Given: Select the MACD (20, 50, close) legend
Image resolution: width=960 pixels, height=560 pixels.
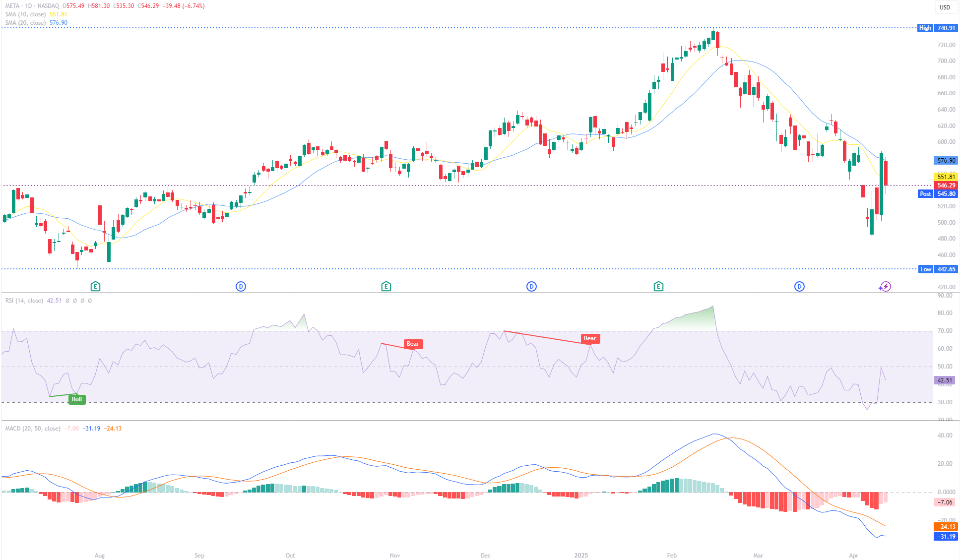Looking at the screenshot, I should tap(33, 429).
